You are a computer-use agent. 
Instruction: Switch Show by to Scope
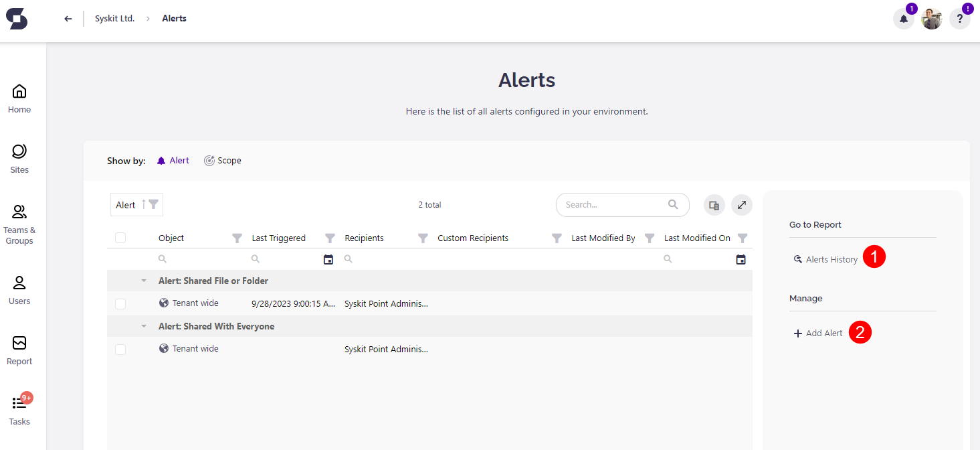coord(223,160)
